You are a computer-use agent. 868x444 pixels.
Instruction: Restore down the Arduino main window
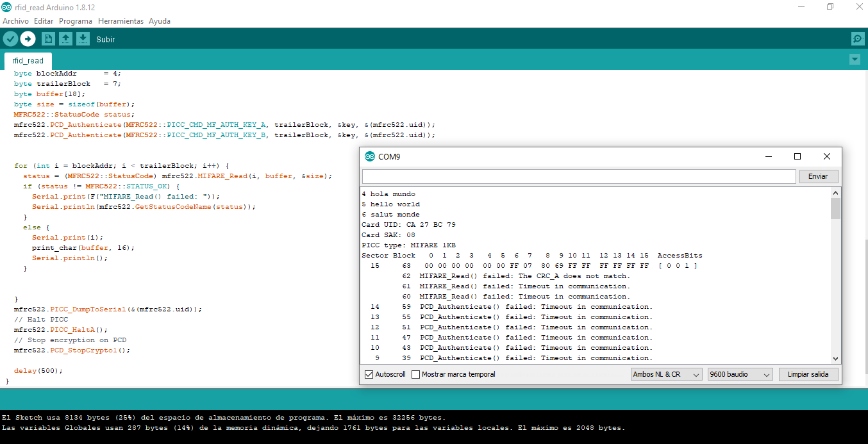pyautogui.click(x=830, y=6)
